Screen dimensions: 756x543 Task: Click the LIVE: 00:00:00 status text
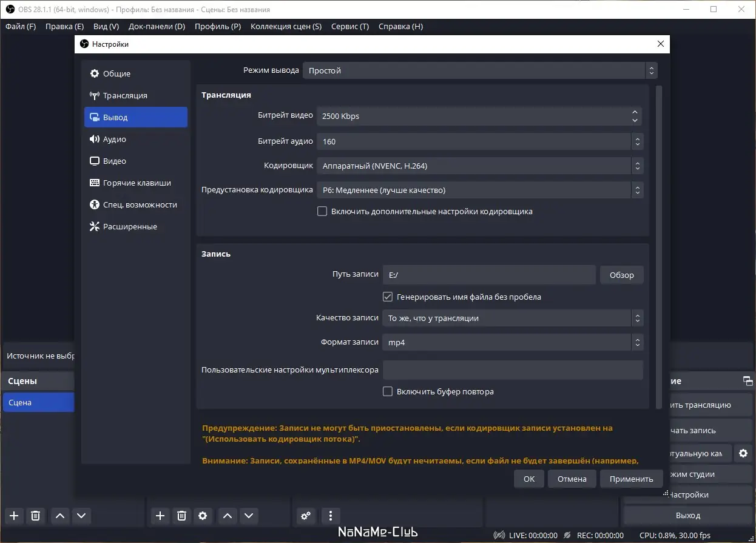tap(533, 536)
